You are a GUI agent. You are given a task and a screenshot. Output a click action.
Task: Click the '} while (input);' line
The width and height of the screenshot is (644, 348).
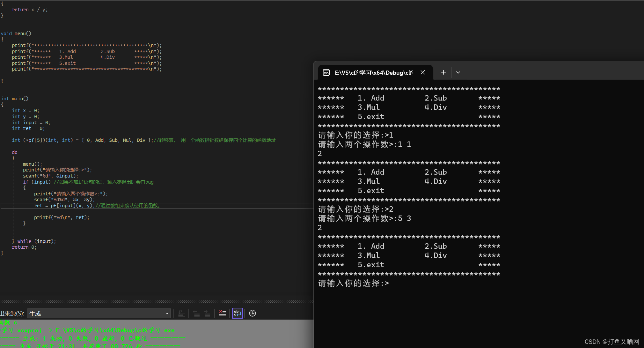pos(34,241)
